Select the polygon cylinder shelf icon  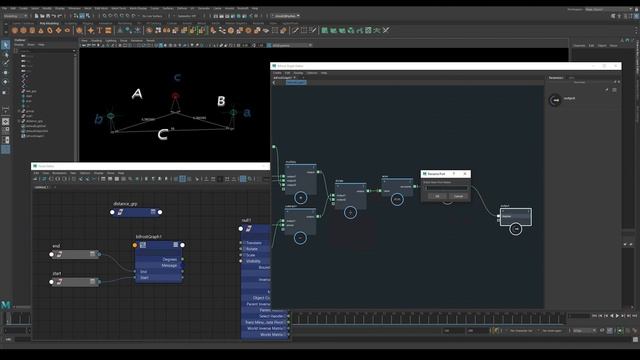coord(32,31)
